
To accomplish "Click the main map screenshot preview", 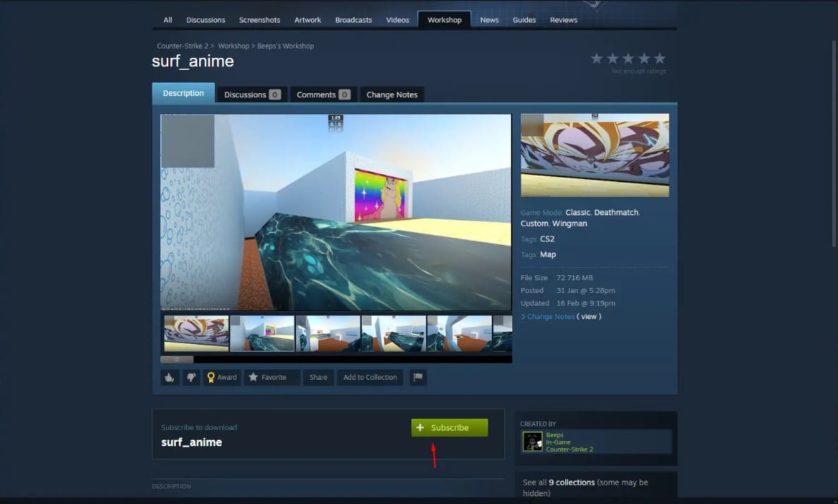I will tap(336, 212).
